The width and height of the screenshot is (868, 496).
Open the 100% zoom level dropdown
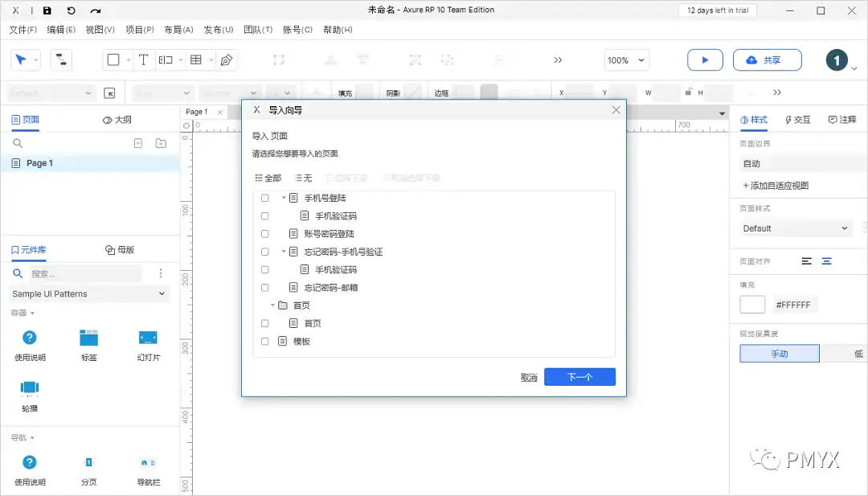tap(626, 59)
